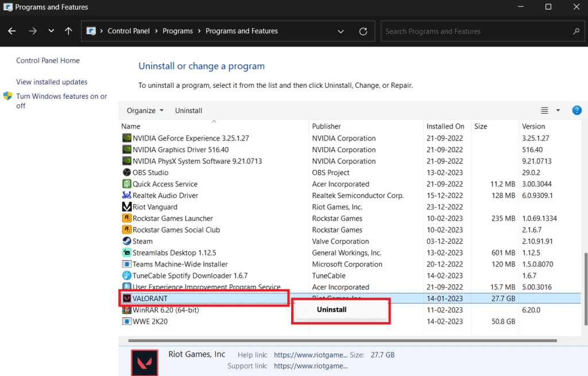The height and width of the screenshot is (376, 588).
Task: Click the Riot Vanguard icon
Action: tap(126, 207)
